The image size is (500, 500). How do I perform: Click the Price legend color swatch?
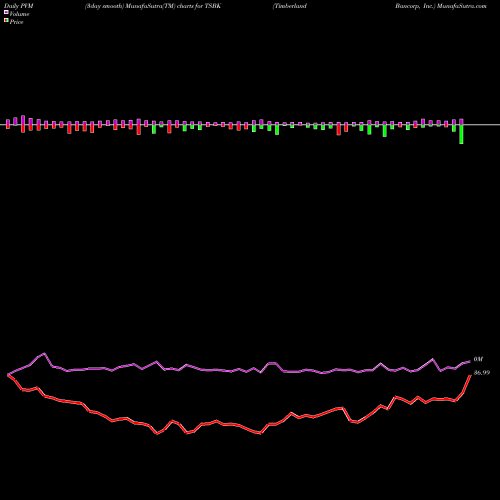click(6, 21)
